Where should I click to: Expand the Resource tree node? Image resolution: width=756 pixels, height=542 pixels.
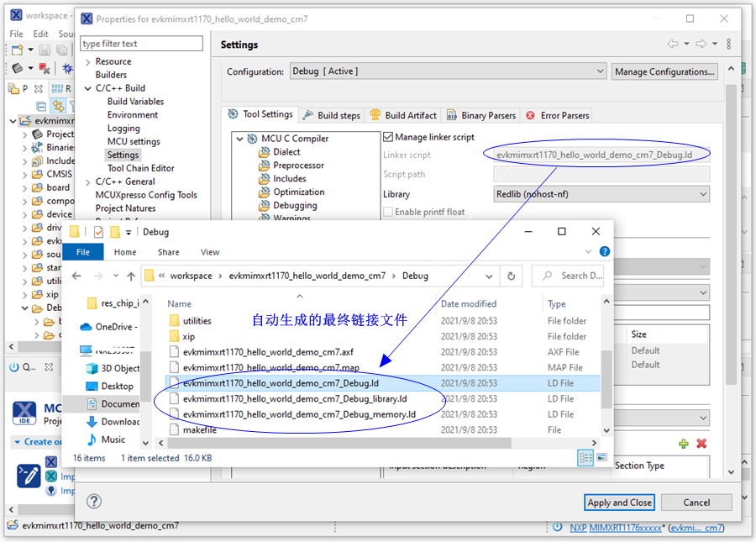(87, 61)
